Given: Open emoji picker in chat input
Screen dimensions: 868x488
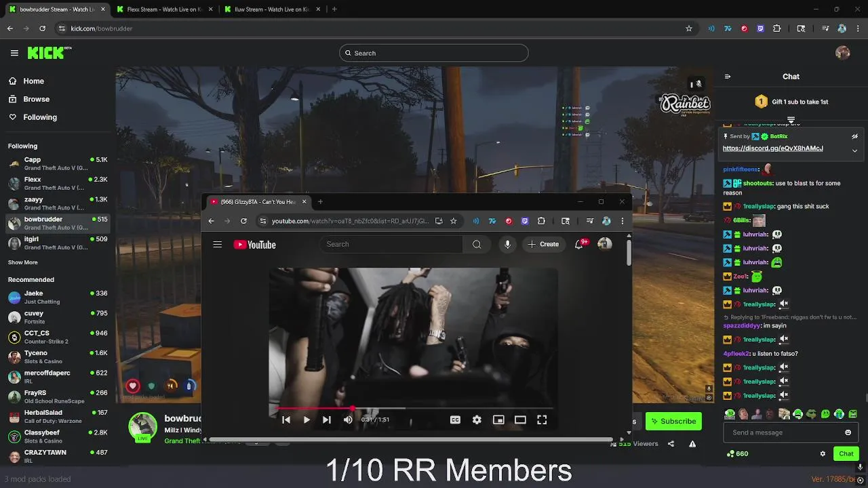Looking at the screenshot, I should coord(848,432).
